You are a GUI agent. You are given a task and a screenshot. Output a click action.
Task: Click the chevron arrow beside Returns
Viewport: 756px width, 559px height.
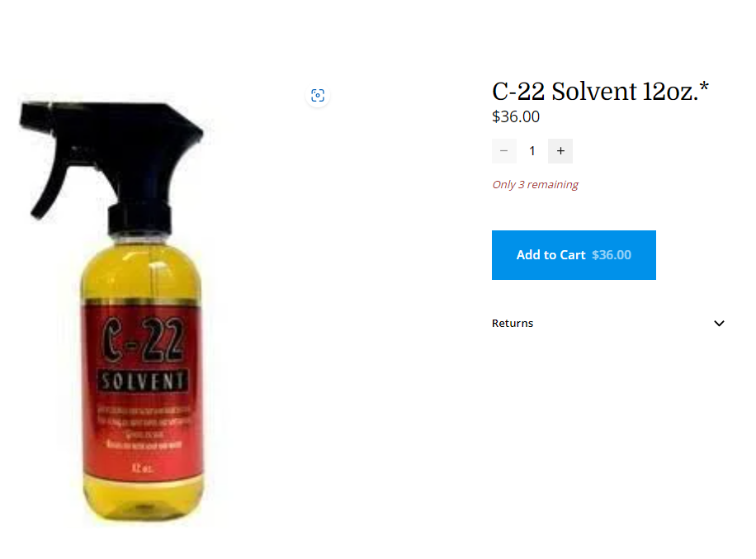719,323
